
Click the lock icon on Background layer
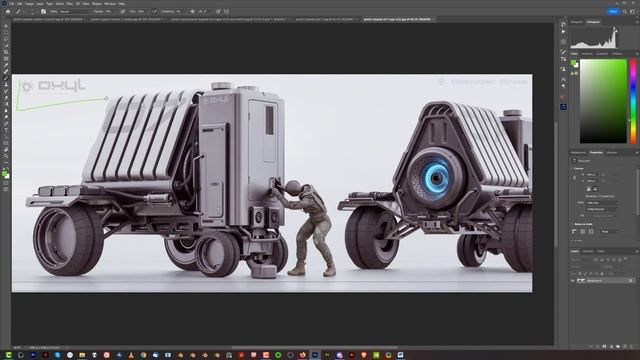630,281
